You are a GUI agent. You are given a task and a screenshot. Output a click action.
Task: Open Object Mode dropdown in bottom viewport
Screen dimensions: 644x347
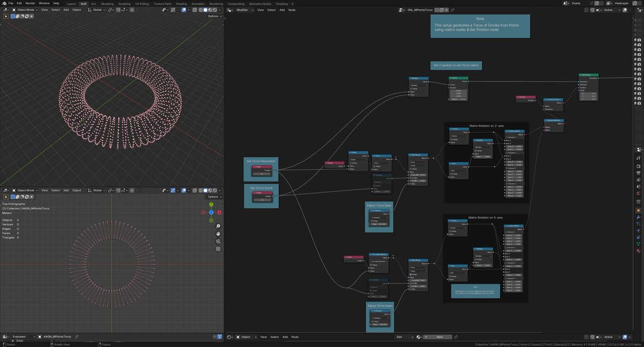pos(25,190)
